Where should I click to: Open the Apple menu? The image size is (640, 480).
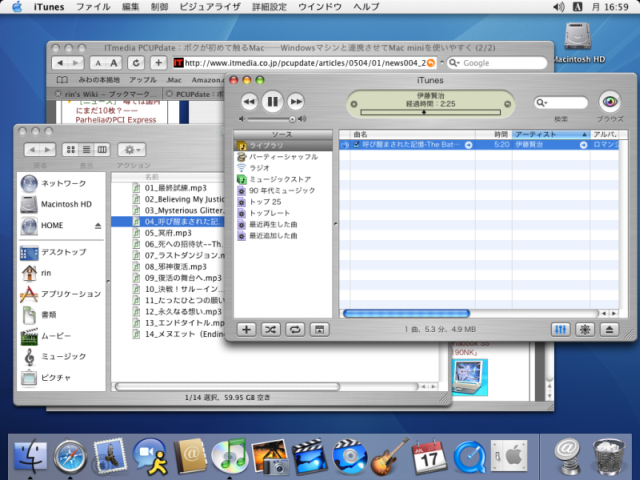point(17,7)
